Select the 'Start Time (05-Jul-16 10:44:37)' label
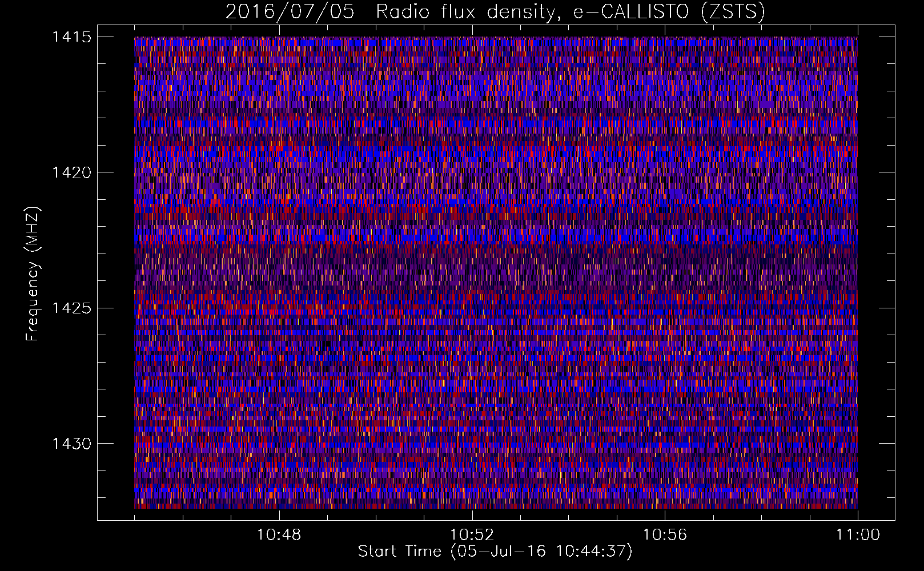The height and width of the screenshot is (571, 924). tap(495, 552)
